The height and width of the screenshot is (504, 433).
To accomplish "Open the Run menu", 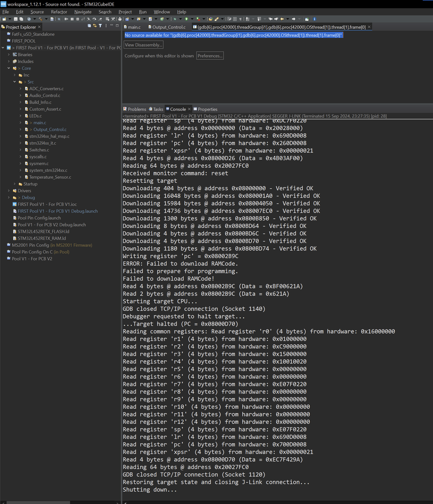I will click(143, 12).
